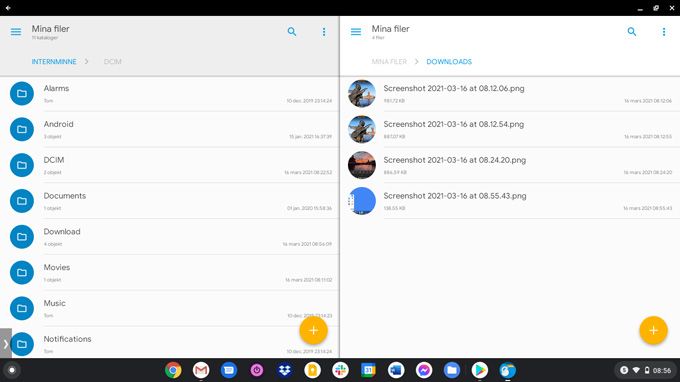Click the Android folder icon
Screen dimensions: 680x382
[22, 129]
